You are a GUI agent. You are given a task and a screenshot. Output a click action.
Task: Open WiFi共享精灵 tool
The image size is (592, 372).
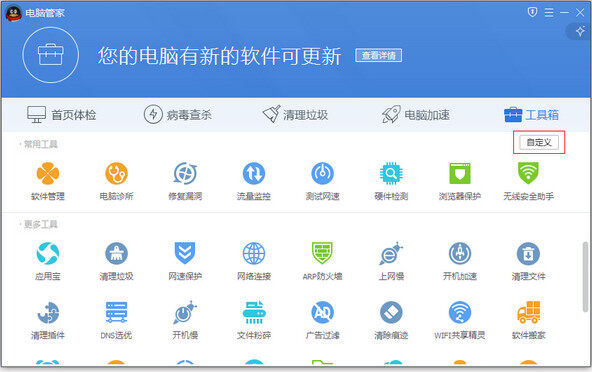459,320
